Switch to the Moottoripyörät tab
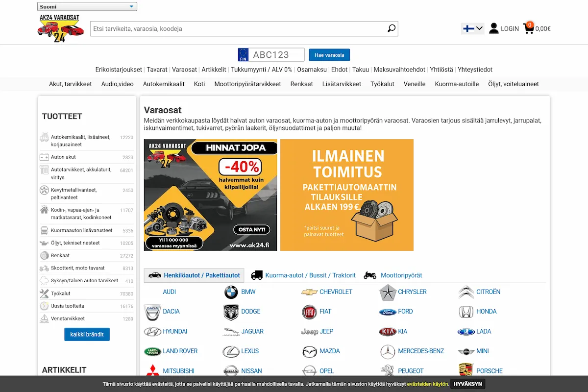 click(393, 275)
